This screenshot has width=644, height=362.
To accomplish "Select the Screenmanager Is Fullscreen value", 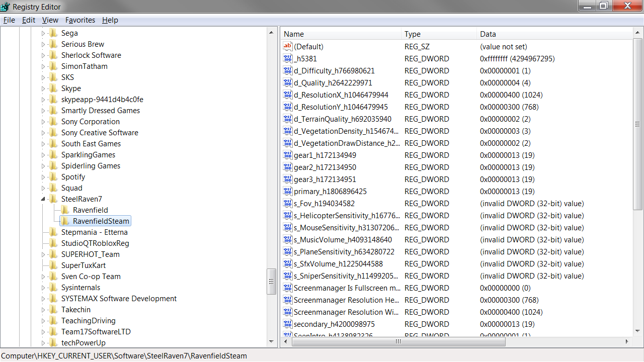I will pyautogui.click(x=347, y=288).
